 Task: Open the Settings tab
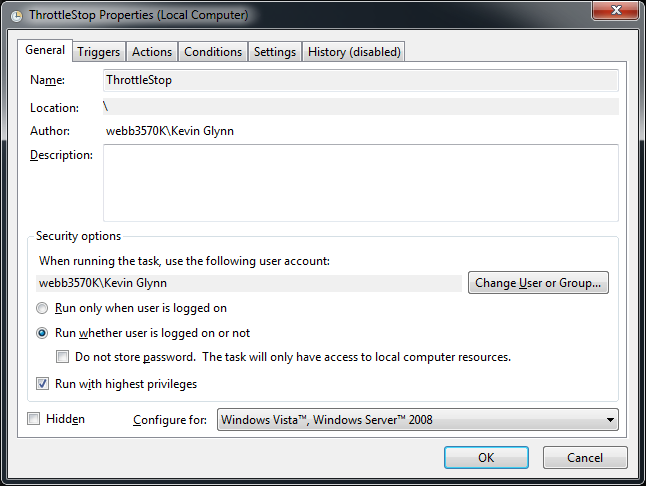tap(275, 52)
